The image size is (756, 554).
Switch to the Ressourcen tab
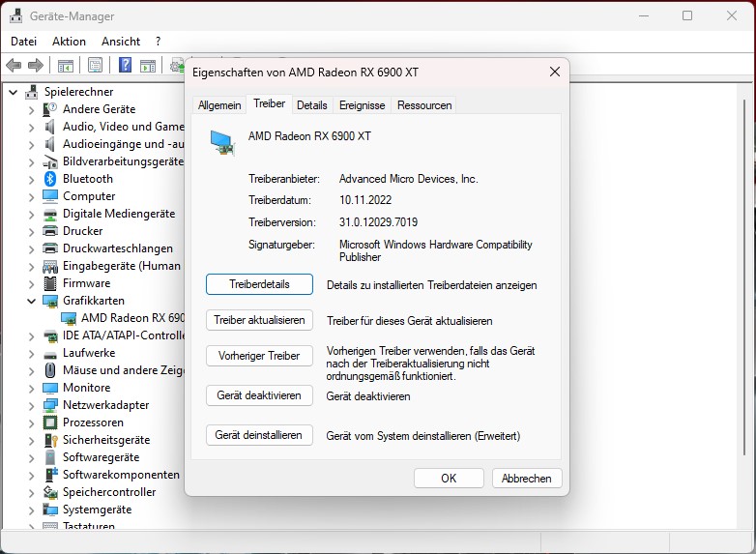click(x=424, y=105)
